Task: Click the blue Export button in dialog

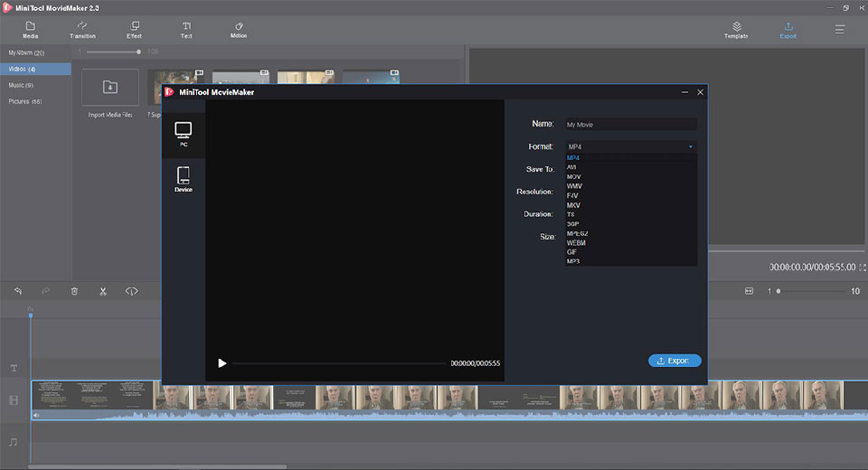Action: (675, 361)
